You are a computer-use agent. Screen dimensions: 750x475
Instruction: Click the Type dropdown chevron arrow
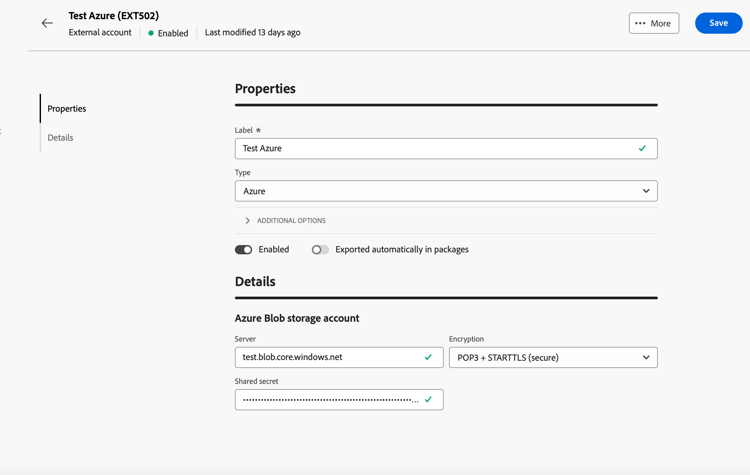pos(646,191)
